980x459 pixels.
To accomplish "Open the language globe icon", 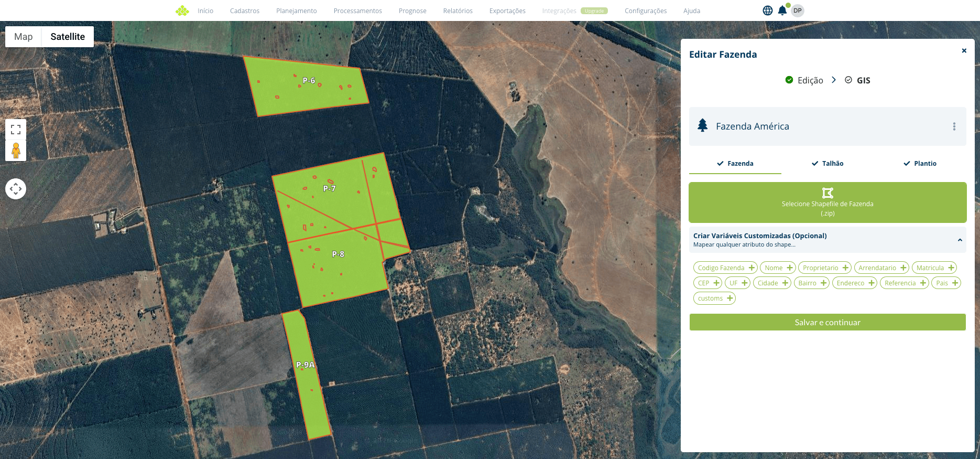I will (768, 10).
